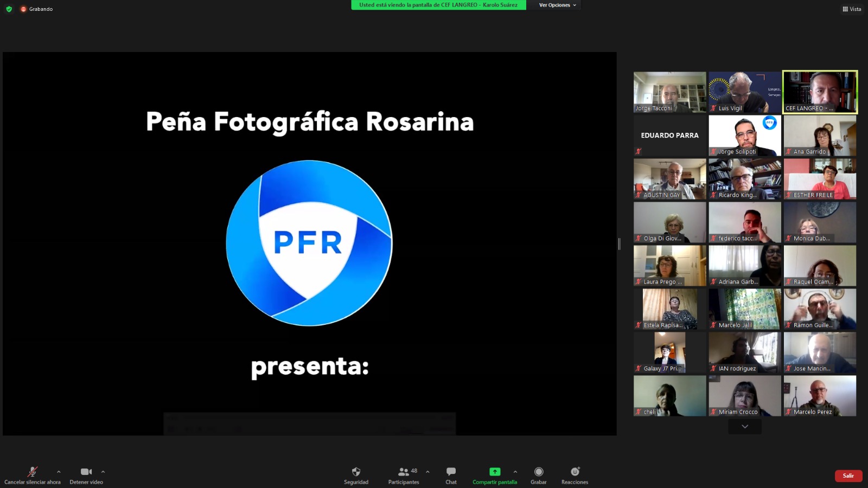This screenshot has width=868, height=488.
Task: Select Estela Rapisa's video thumbnail
Action: pyautogui.click(x=670, y=309)
